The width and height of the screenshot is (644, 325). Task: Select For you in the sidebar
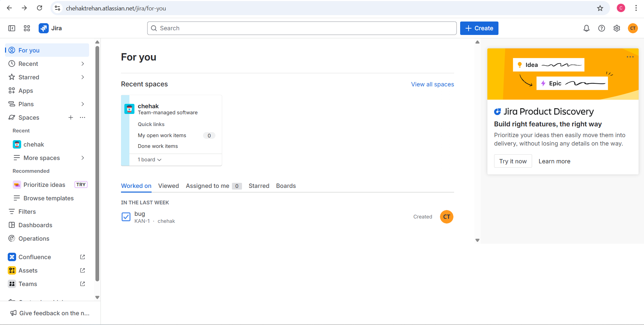47,50
